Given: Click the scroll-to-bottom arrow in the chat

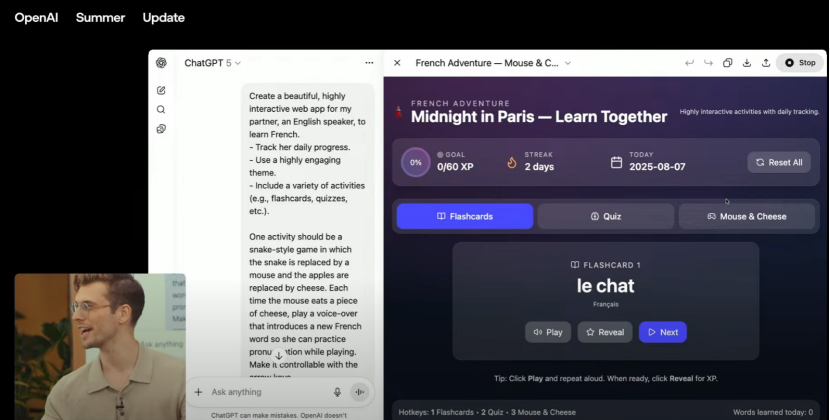Looking at the screenshot, I should click(279, 356).
